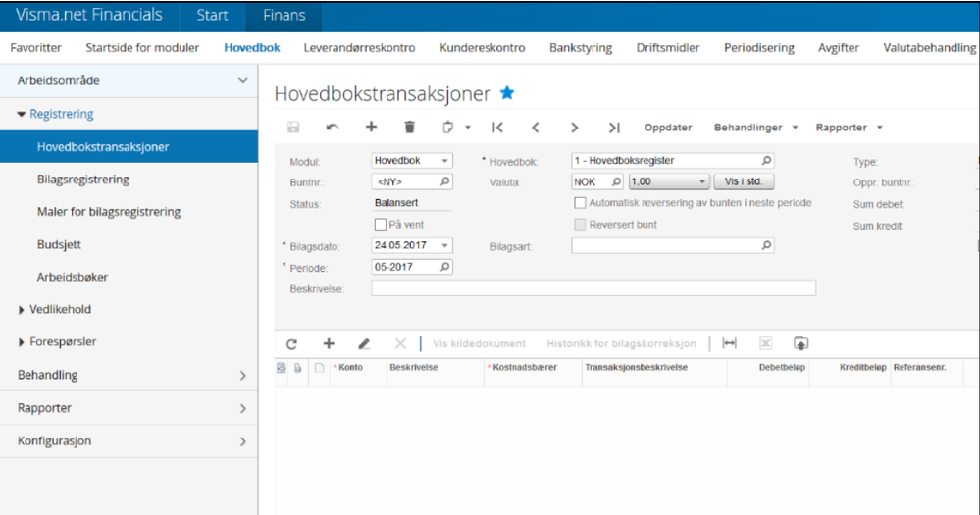The image size is (980, 515).
Task: Expand the Forespørsler tree group
Action: [22, 342]
